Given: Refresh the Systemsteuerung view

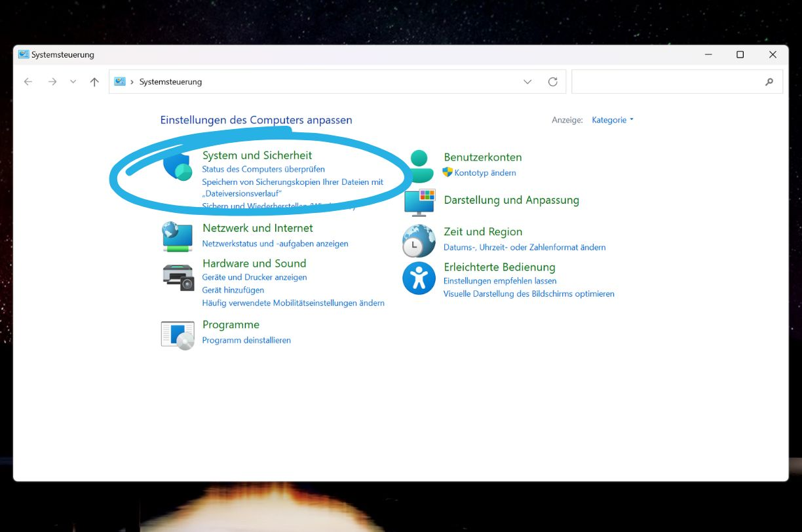Looking at the screenshot, I should (553, 82).
